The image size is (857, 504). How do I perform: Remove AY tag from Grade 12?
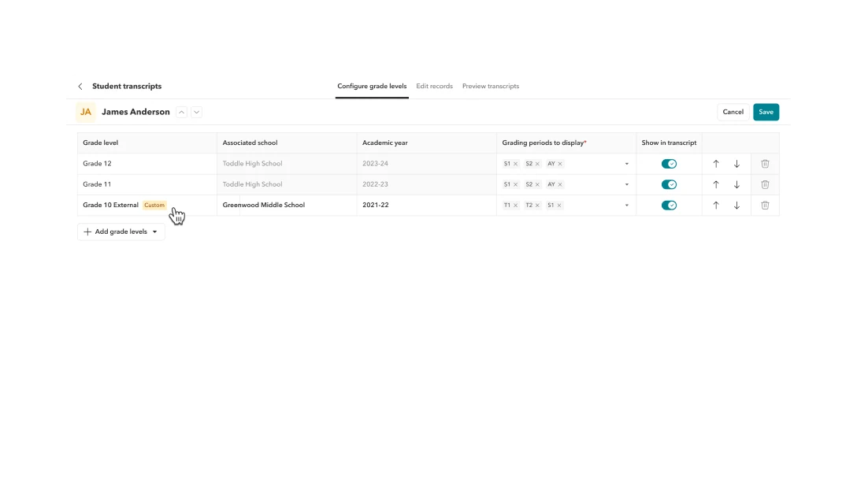click(560, 164)
